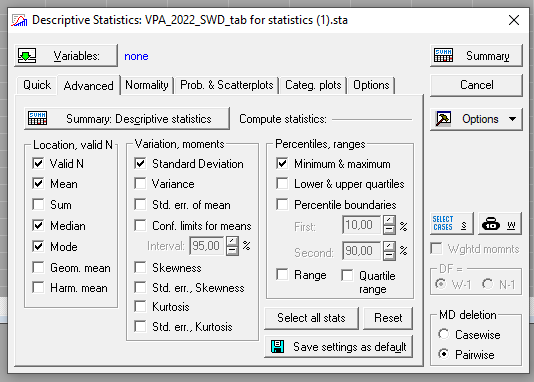Click the Select Cases icon button
The width and height of the screenshot is (534, 382).
tap(452, 224)
